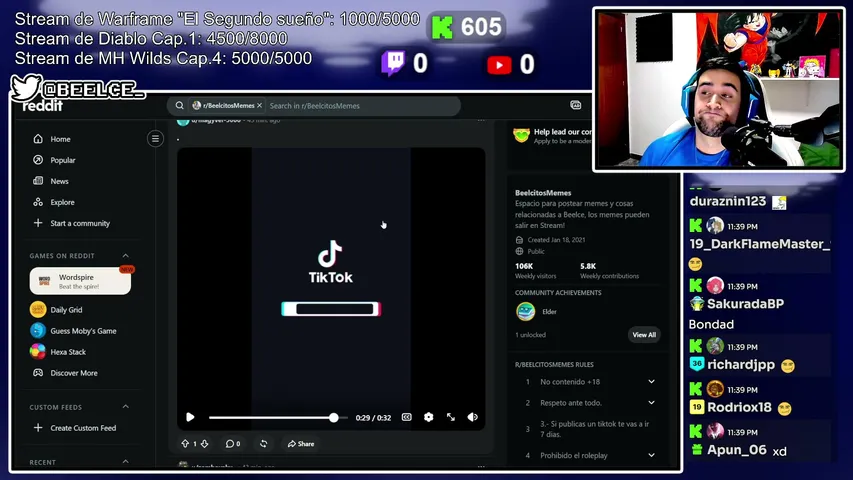Seek on the video progress bar

pos(278,417)
